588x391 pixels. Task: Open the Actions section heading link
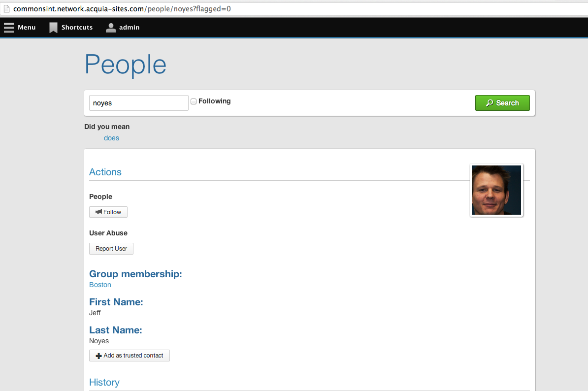pos(105,172)
